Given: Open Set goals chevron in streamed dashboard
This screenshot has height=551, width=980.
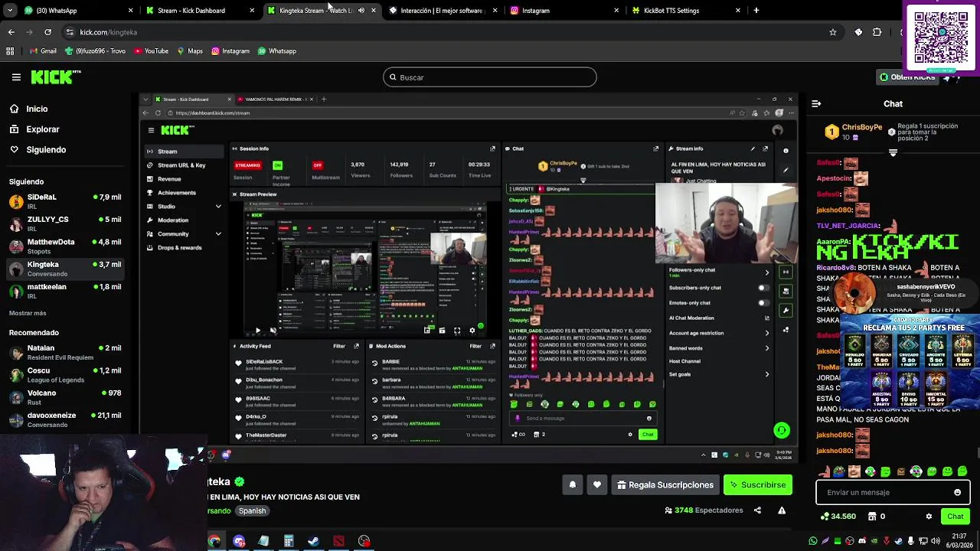Looking at the screenshot, I should coord(767,374).
